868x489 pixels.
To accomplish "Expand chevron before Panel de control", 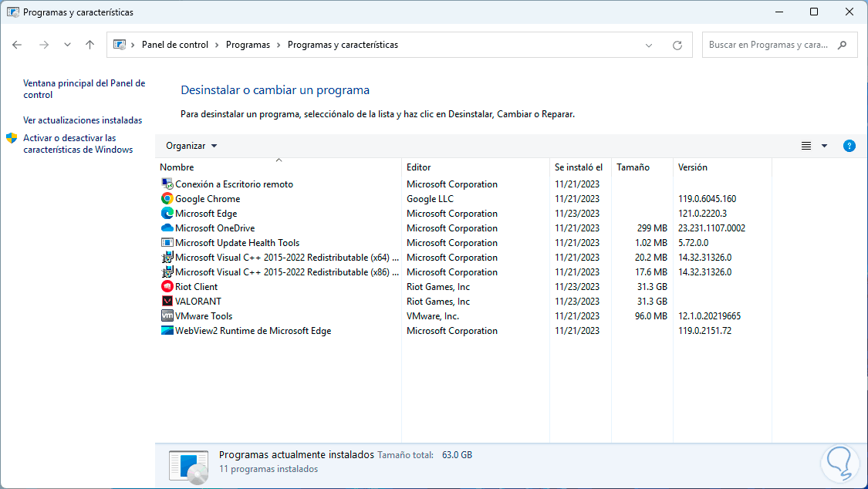I will coord(133,45).
